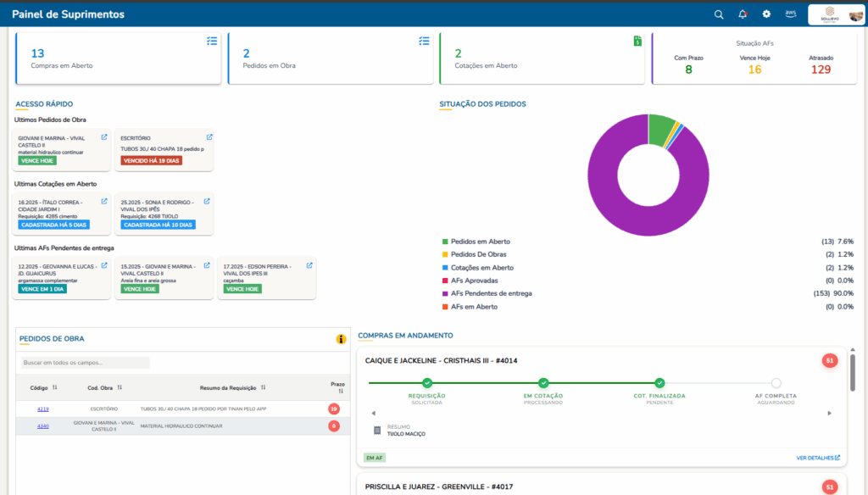868x495 pixels.
Task: Open the notifications bell
Action: point(743,14)
